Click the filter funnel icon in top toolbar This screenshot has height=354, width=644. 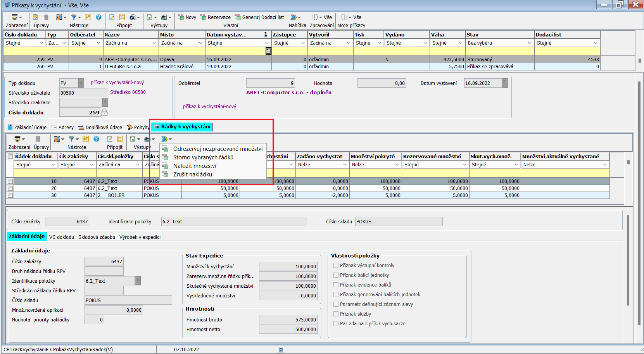(x=74, y=17)
